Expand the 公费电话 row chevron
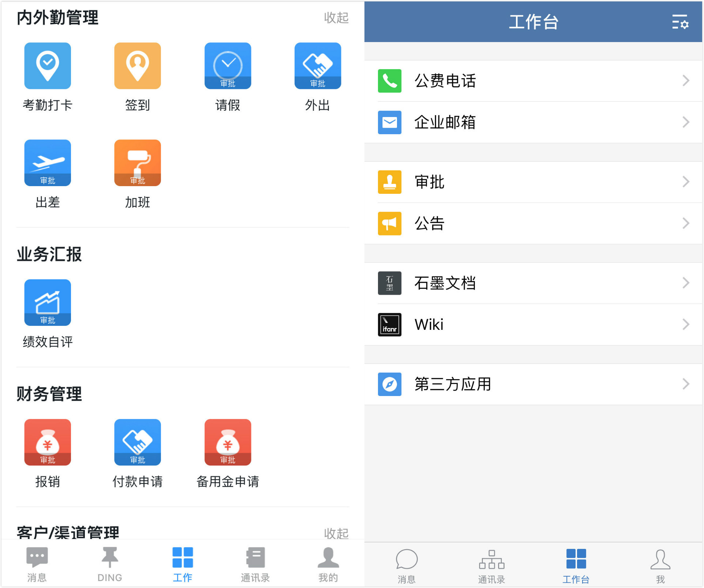 click(x=686, y=80)
